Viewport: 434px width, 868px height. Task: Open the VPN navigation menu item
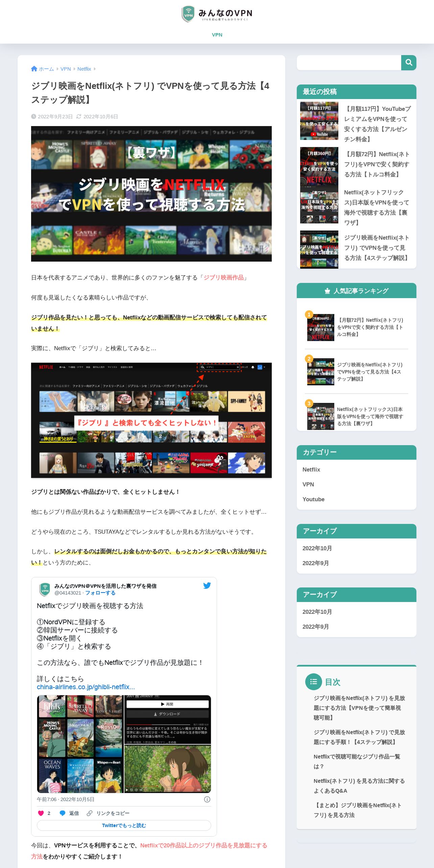pyautogui.click(x=217, y=35)
